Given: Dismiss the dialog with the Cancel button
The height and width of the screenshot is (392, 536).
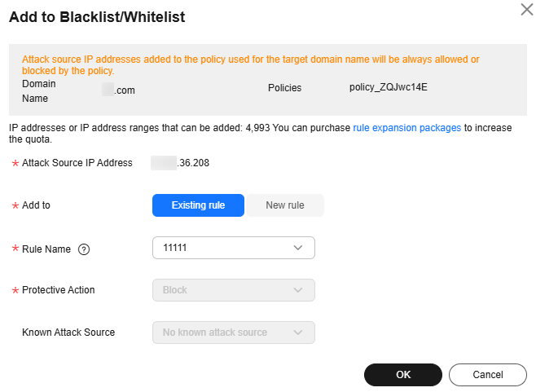Looking at the screenshot, I should click(x=488, y=375).
